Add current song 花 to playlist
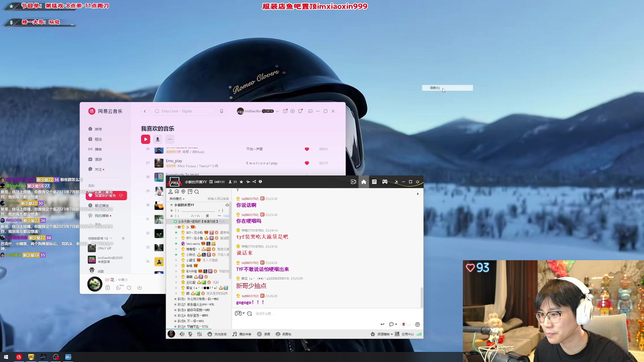The width and height of the screenshot is (644, 362). pos(108,288)
